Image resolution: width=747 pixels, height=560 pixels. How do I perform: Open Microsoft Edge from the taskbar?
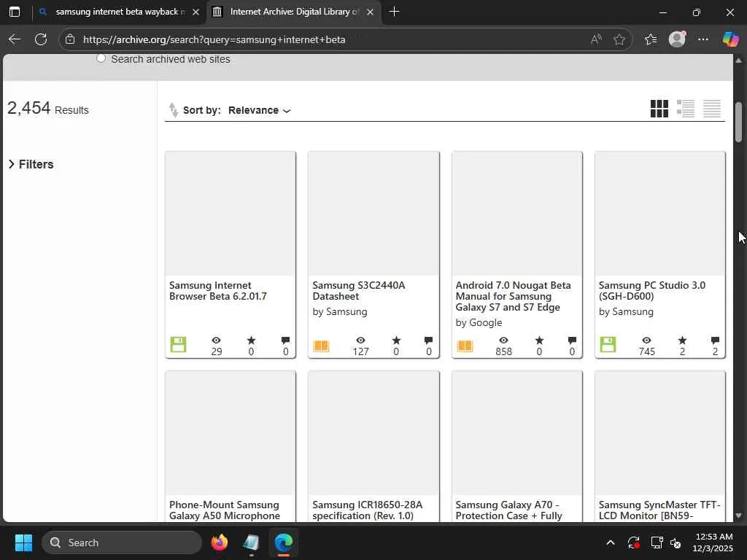click(x=284, y=542)
